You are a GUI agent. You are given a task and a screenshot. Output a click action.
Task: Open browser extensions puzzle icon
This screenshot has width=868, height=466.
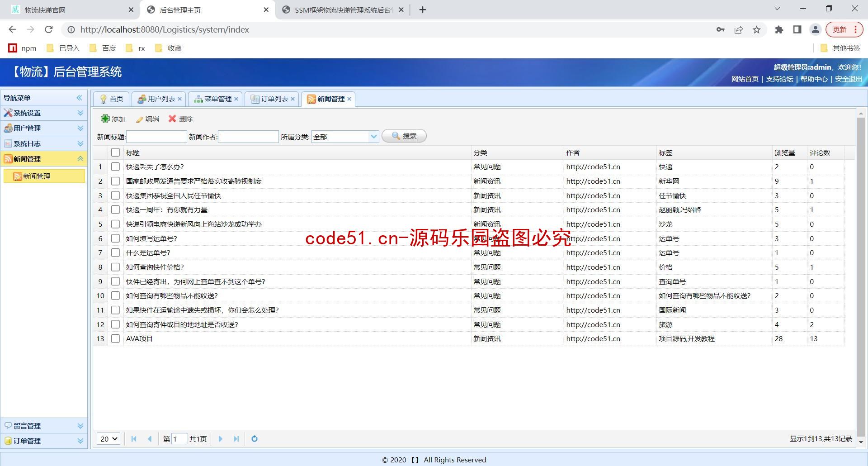tap(779, 29)
